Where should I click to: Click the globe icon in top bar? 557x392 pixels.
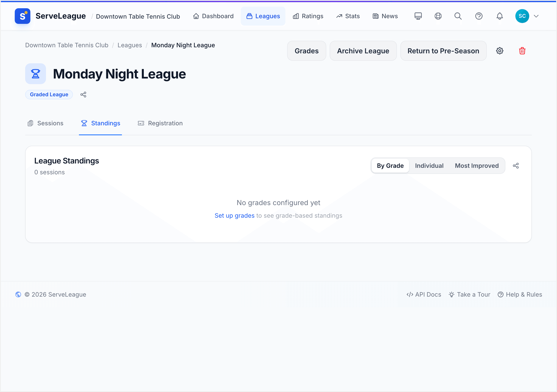coord(438,16)
